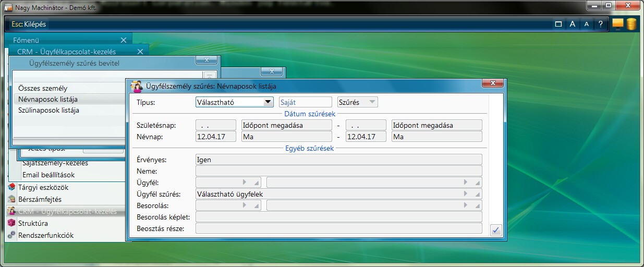The image size is (644, 267).
Task: Open help with the question mark icon
Action: [x=600, y=24]
